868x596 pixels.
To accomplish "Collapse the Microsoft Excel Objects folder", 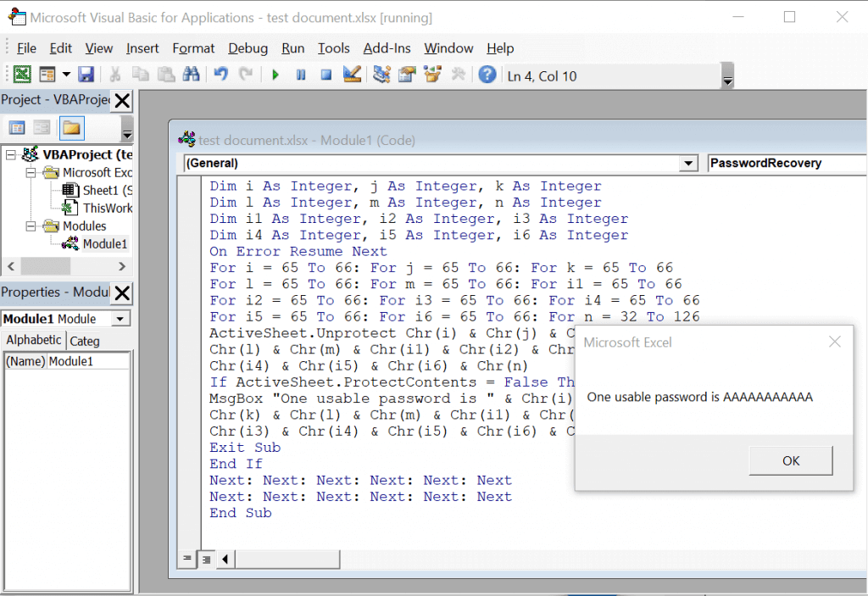I will pos(31,173).
